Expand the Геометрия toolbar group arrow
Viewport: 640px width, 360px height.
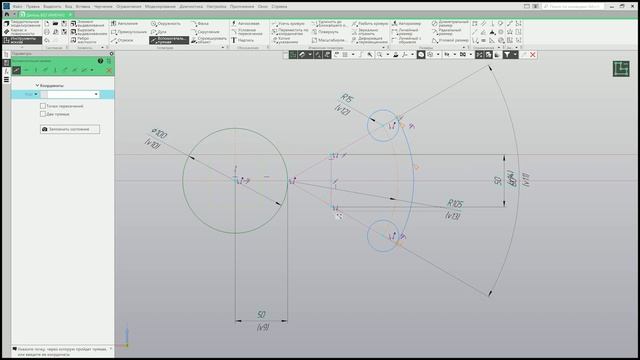(x=222, y=47)
